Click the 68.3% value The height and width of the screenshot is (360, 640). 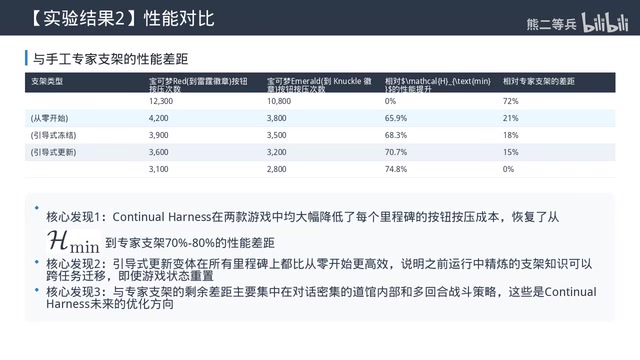coord(396,135)
